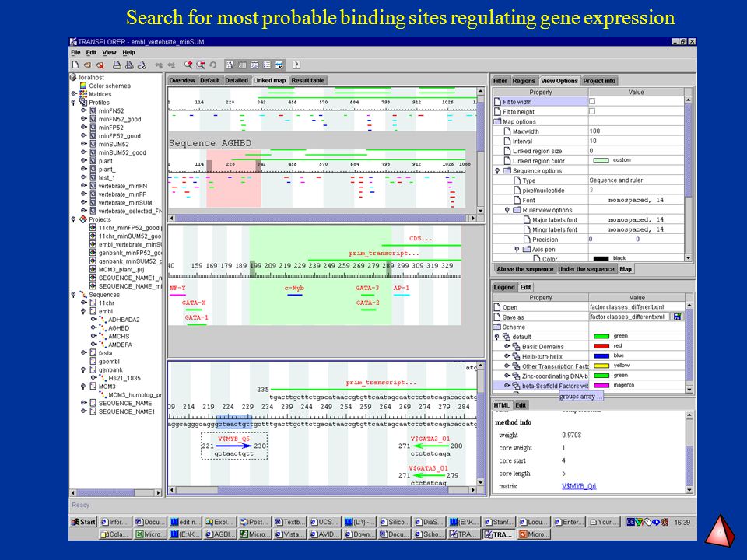The image size is (747, 560).
Task: Click the Linked region color custom swatch
Action: pyautogui.click(x=601, y=160)
